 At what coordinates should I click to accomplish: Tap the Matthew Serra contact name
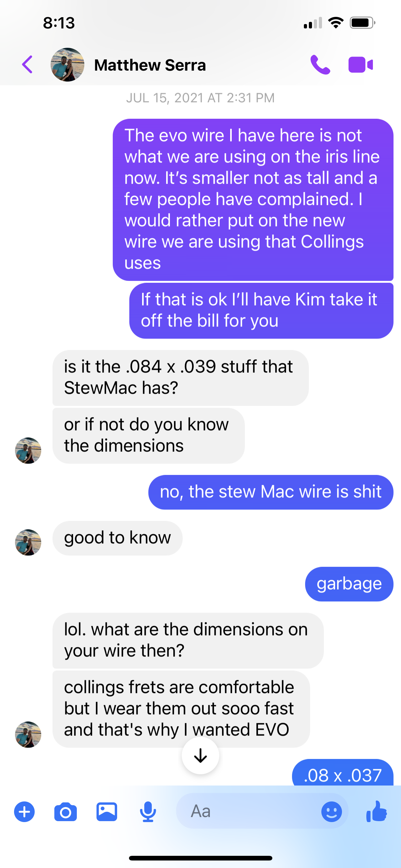[x=150, y=65]
